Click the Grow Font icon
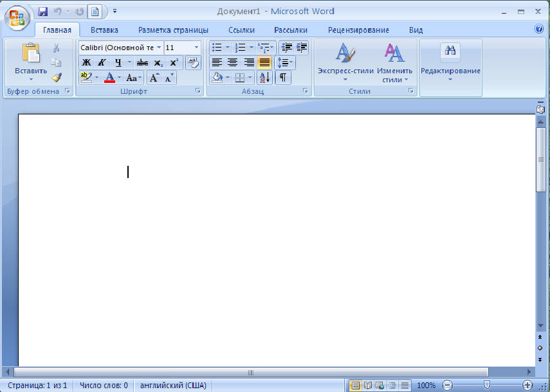 [x=154, y=77]
